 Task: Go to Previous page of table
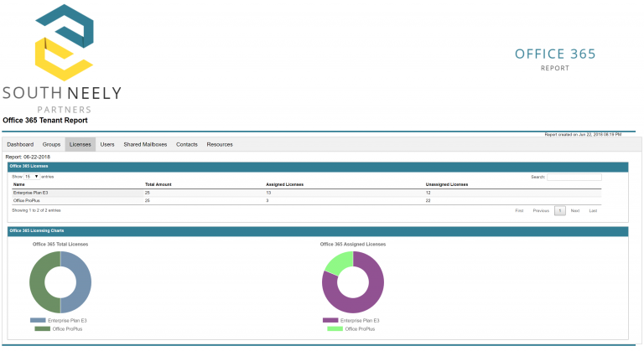pos(541,210)
